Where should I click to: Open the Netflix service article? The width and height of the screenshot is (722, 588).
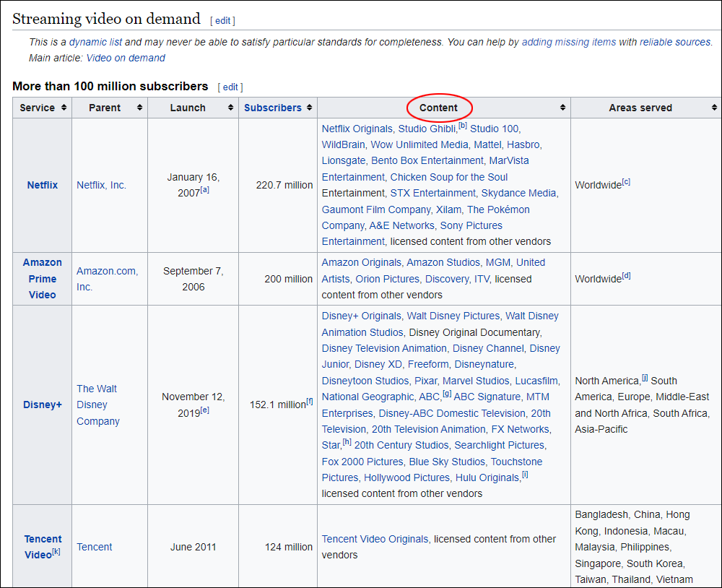click(x=43, y=185)
